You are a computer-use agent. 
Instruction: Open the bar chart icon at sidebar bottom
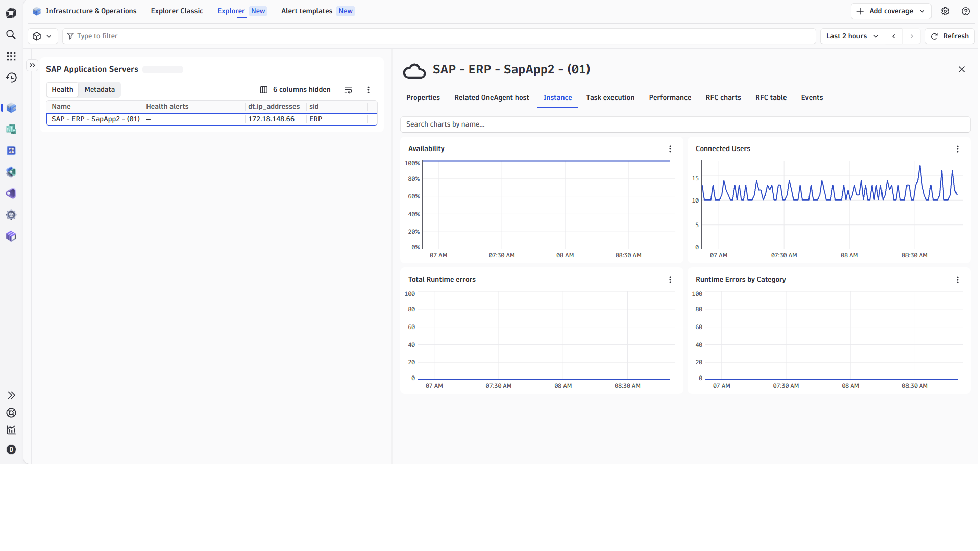(x=11, y=430)
